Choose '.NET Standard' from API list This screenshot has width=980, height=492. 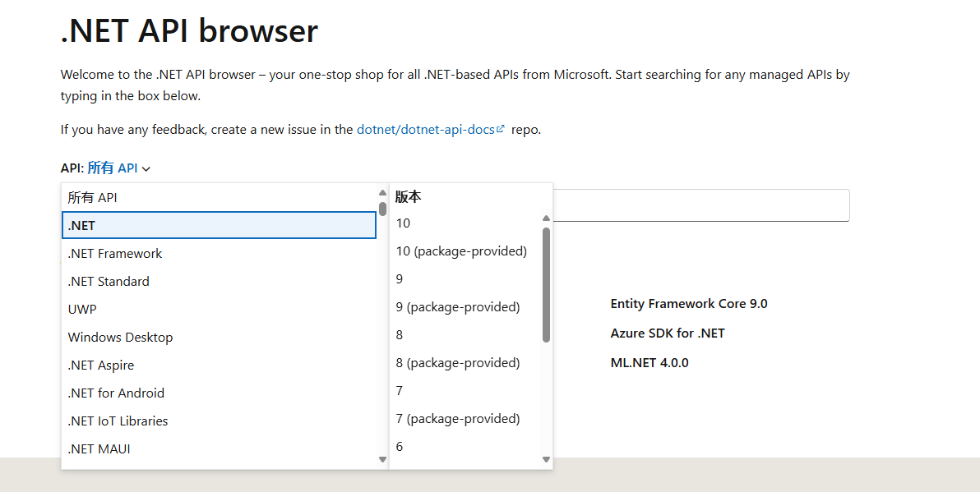coord(219,281)
